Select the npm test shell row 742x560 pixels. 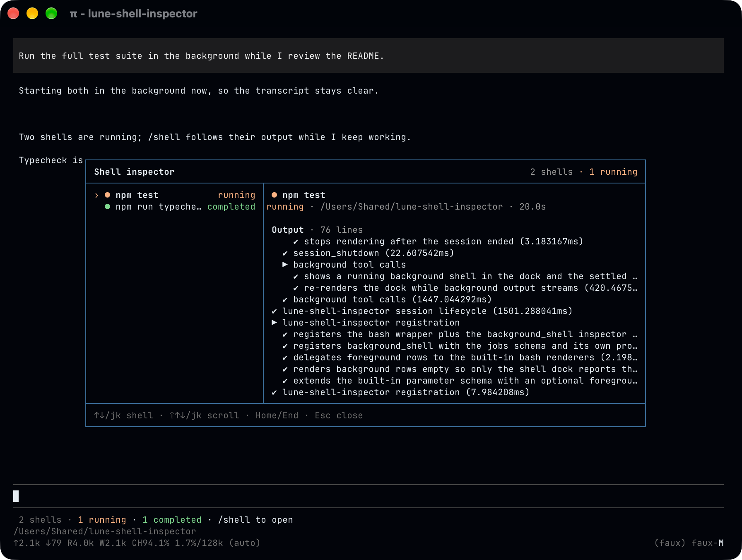click(175, 195)
